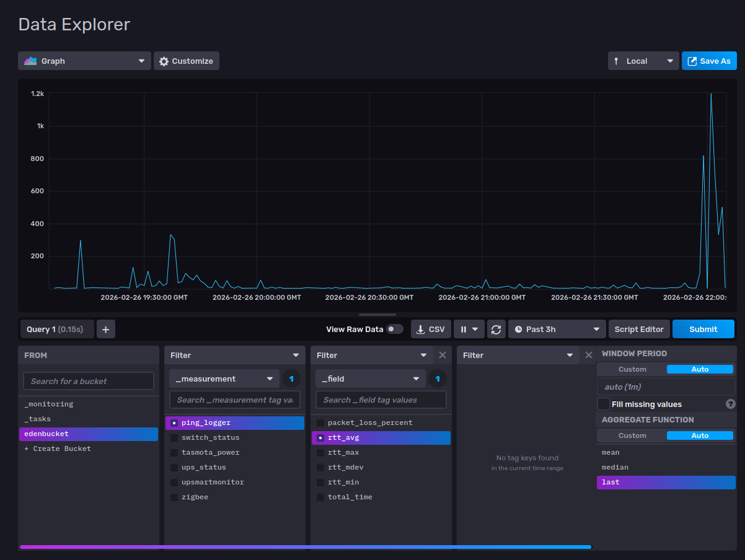The height and width of the screenshot is (560, 745).
Task: Toggle View Raw Data switch
Action: [x=394, y=329]
